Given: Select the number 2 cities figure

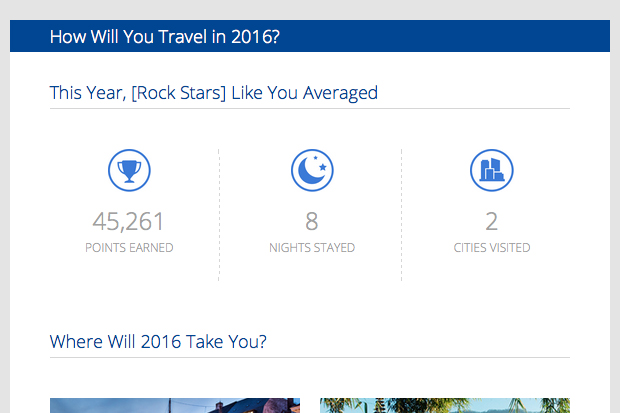Looking at the screenshot, I should (491, 221).
